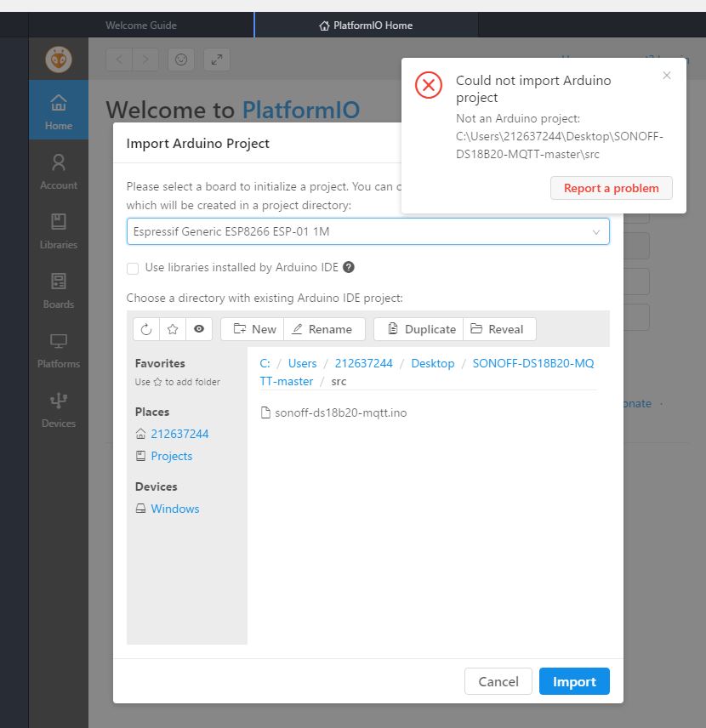
Task: Navigate to Users in the breadcrumb
Action: coord(302,363)
